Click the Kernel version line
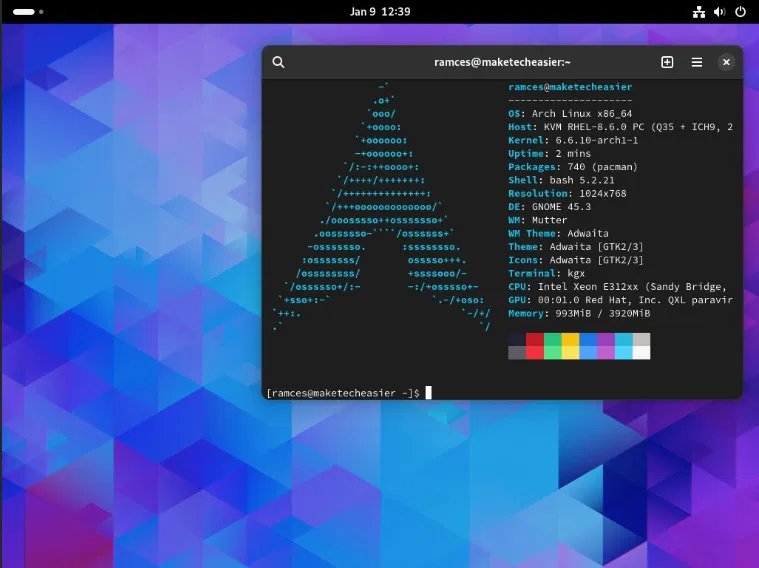 pyautogui.click(x=572, y=140)
